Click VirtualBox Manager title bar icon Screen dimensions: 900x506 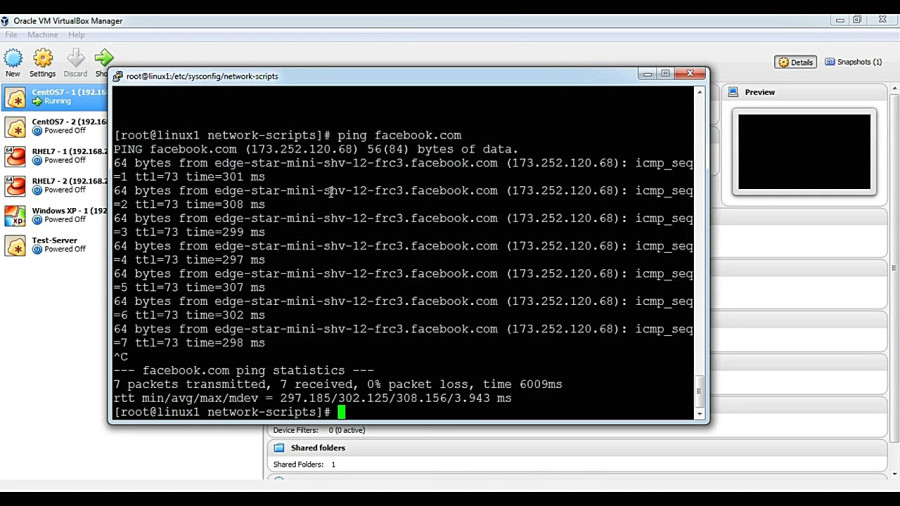tap(5, 21)
